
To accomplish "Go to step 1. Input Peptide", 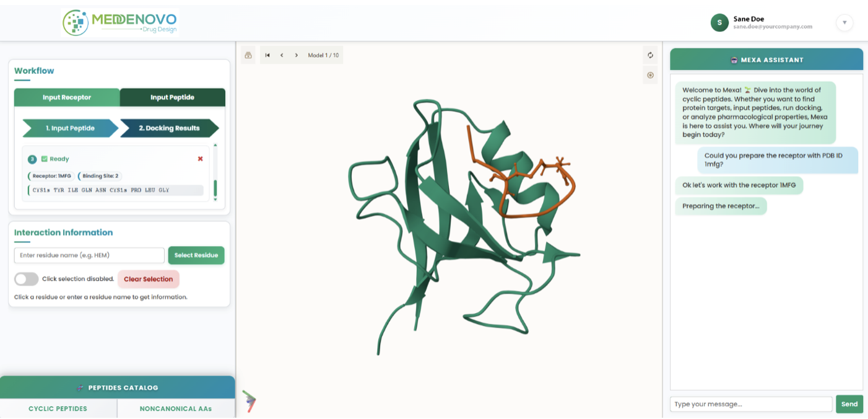I will tap(70, 128).
